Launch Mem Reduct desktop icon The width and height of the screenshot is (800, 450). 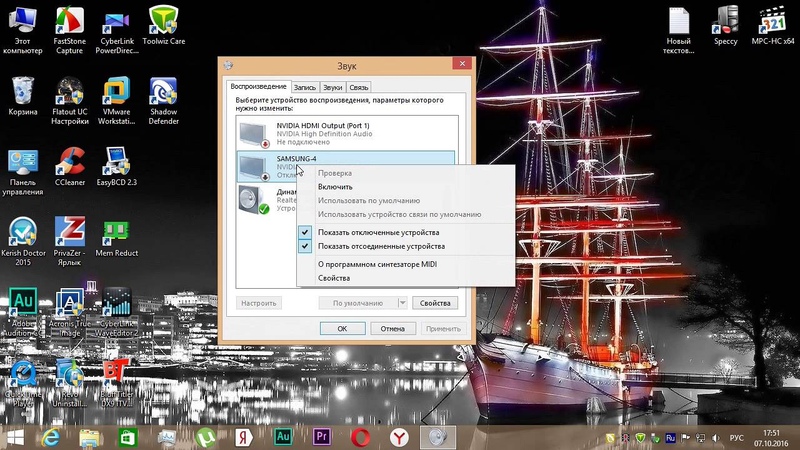(x=116, y=238)
